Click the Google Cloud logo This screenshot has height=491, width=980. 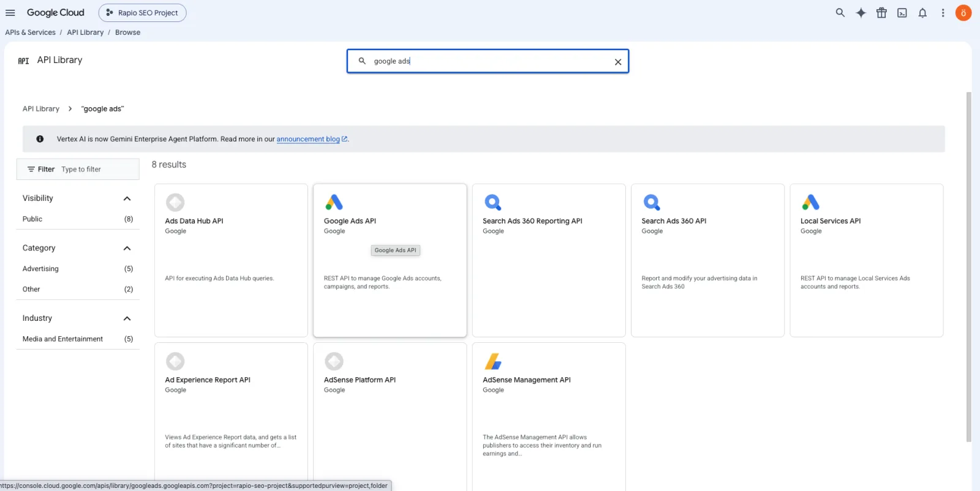[56, 13]
